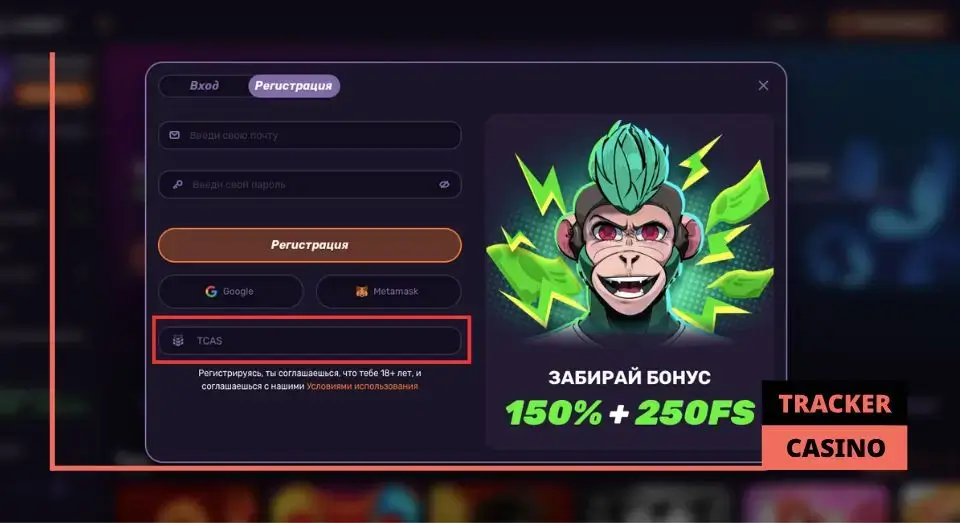Focus the Введи свою почту email field

[310, 135]
